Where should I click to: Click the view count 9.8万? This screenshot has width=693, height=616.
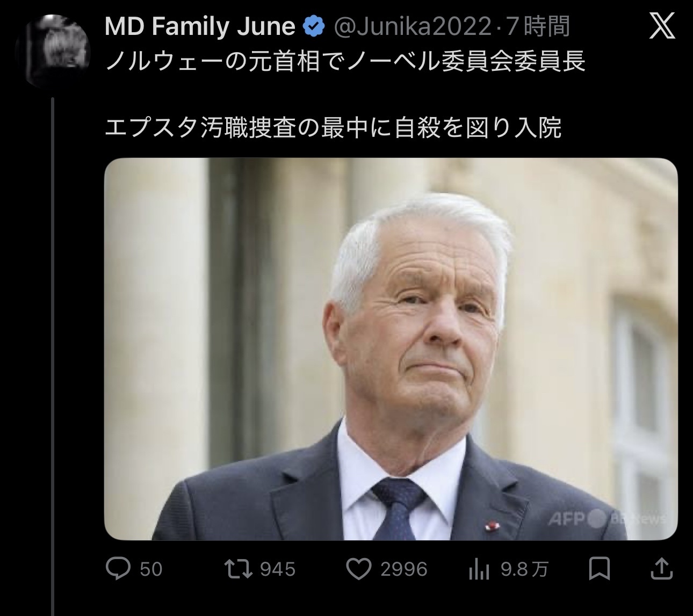524,569
